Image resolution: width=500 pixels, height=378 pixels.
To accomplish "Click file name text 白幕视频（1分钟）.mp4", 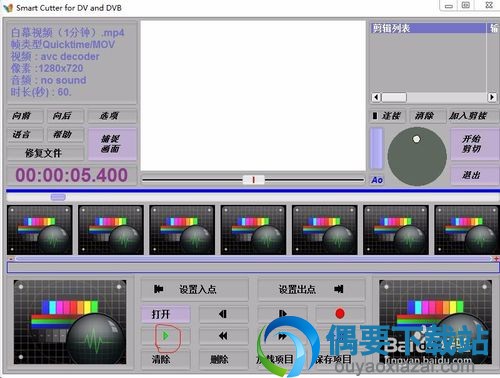I will click(68, 33).
